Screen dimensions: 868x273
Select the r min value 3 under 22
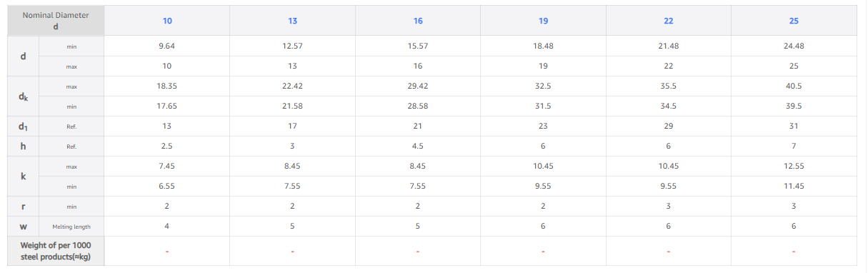(x=669, y=206)
